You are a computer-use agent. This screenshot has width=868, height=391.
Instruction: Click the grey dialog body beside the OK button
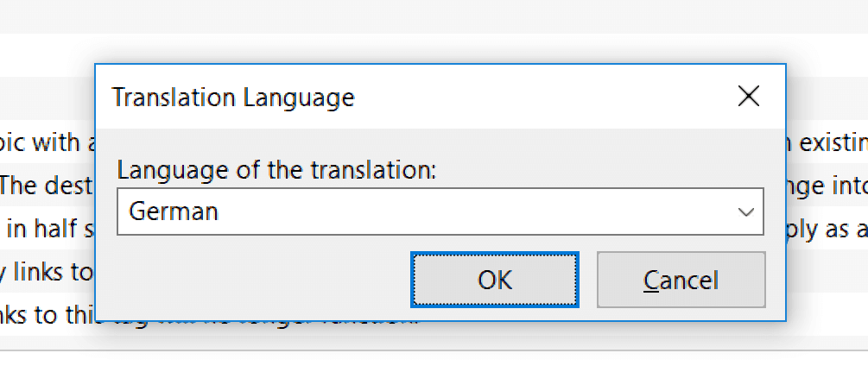(x=260, y=280)
